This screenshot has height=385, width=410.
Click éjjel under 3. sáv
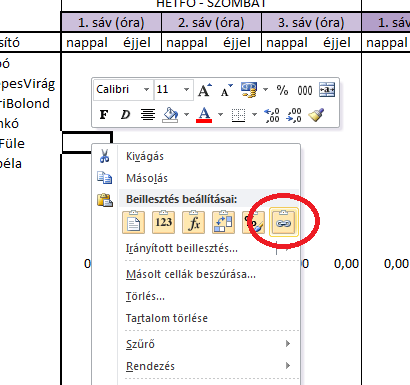[x=337, y=43]
